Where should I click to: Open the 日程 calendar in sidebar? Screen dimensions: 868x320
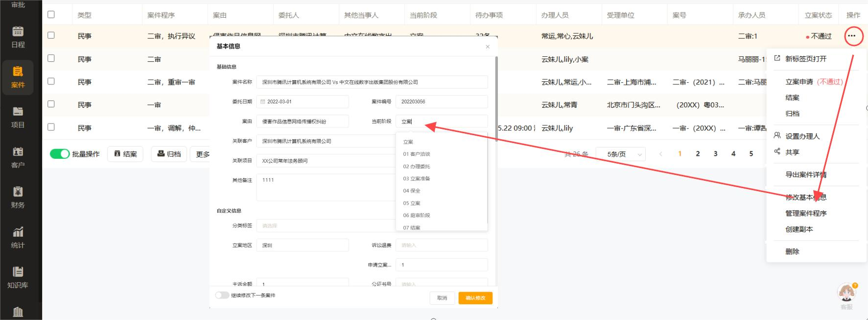(18, 37)
